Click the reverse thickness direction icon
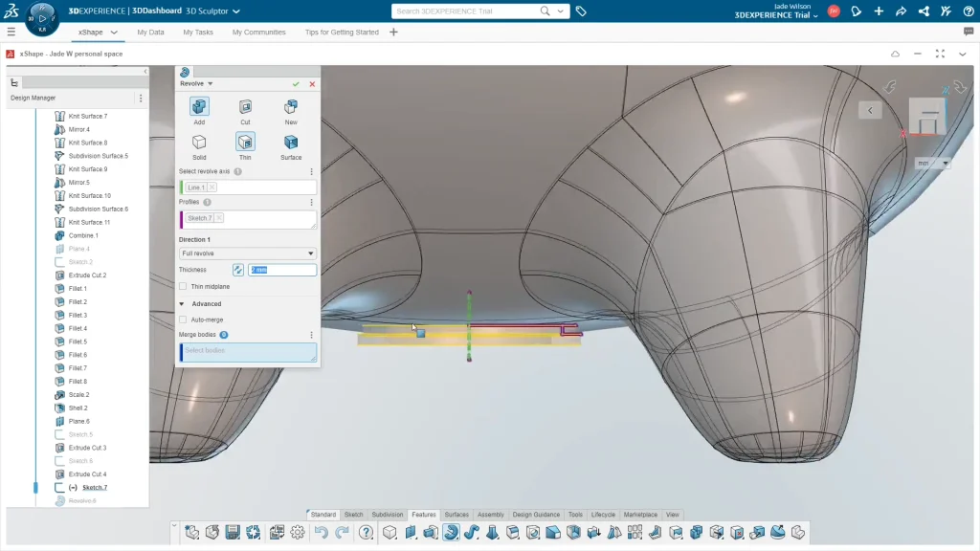This screenshot has width=980, height=551. point(238,270)
